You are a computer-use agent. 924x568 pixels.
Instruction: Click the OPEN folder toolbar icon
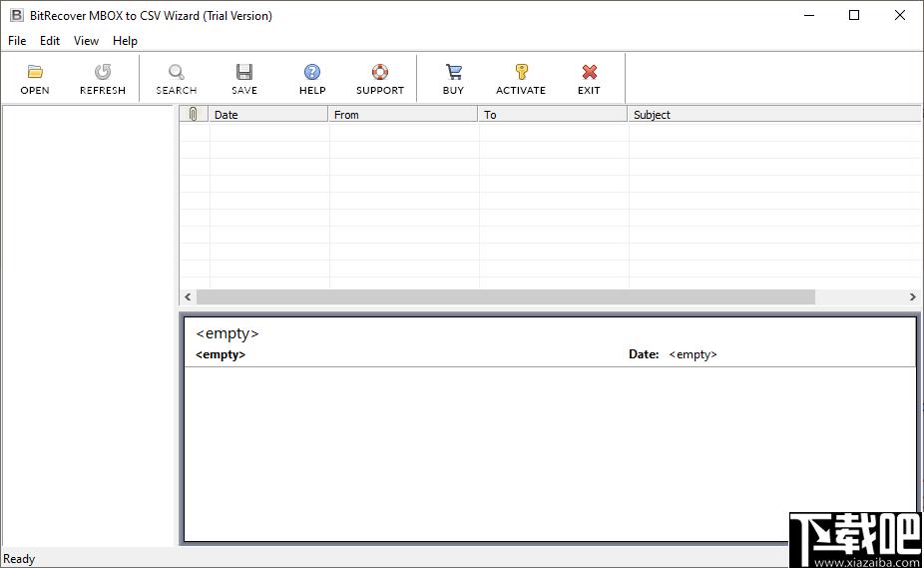pyautogui.click(x=35, y=72)
